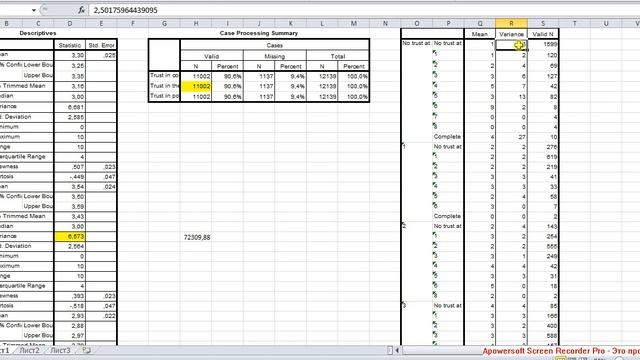Click the Valid N value 1599
The image size is (640, 360).
click(543, 44)
